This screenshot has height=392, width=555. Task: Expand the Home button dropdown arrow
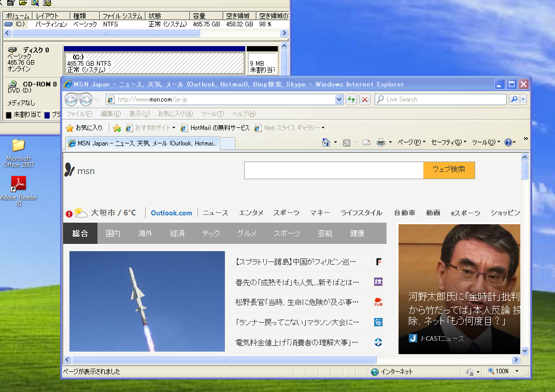pyautogui.click(x=335, y=142)
